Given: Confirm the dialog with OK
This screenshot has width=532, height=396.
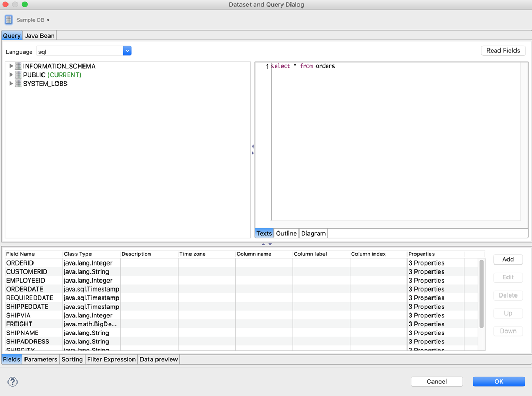Looking at the screenshot, I should pos(499,382).
